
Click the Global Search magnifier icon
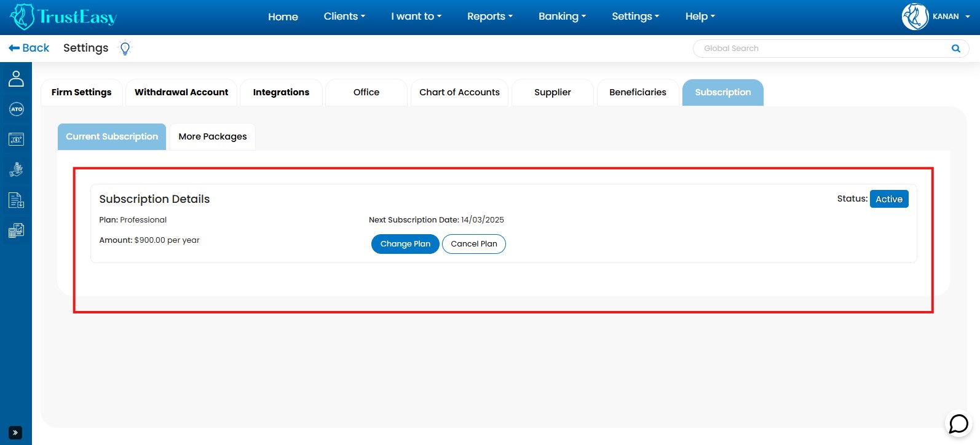[x=955, y=49]
